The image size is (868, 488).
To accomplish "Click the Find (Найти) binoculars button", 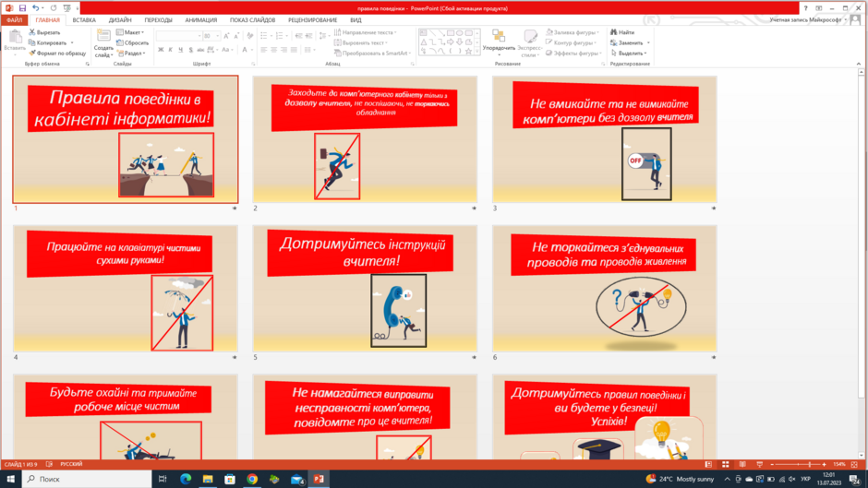I will pos(622,32).
